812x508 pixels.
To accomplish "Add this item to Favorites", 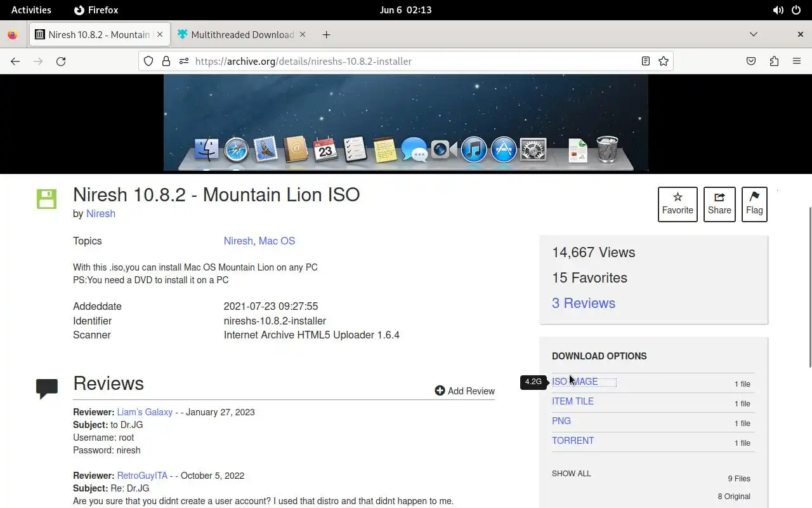I will [678, 204].
